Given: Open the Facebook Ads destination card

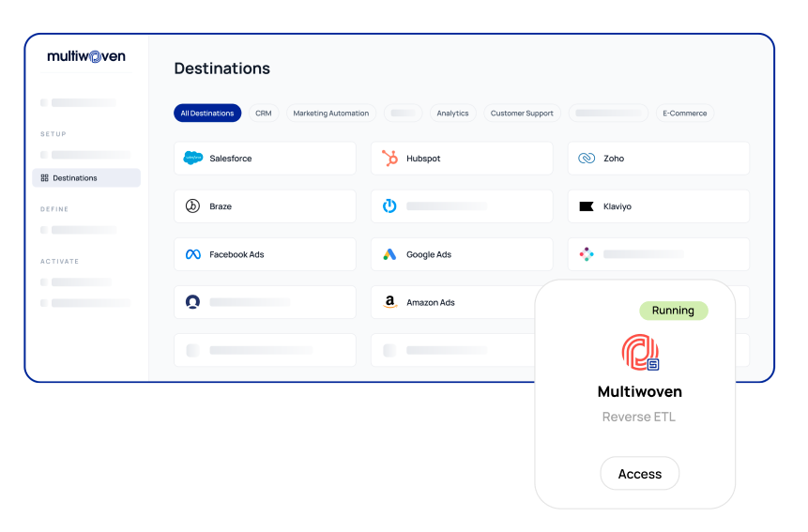Looking at the screenshot, I should pos(265,254).
